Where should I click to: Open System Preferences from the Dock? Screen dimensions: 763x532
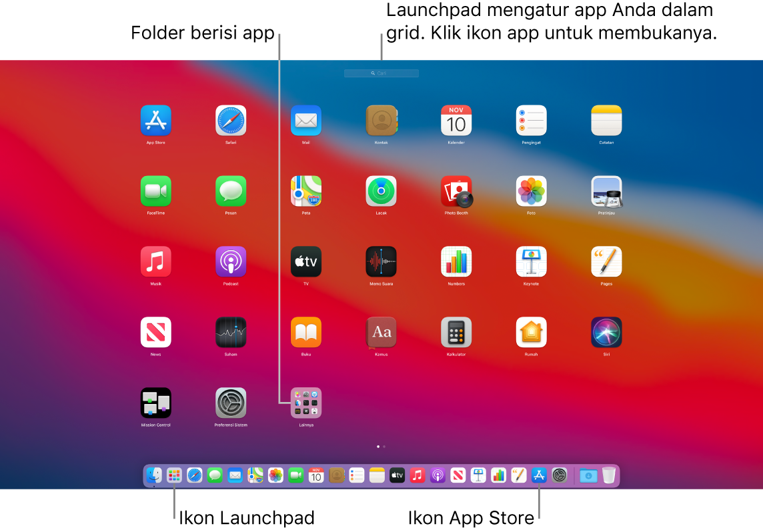tap(560, 475)
